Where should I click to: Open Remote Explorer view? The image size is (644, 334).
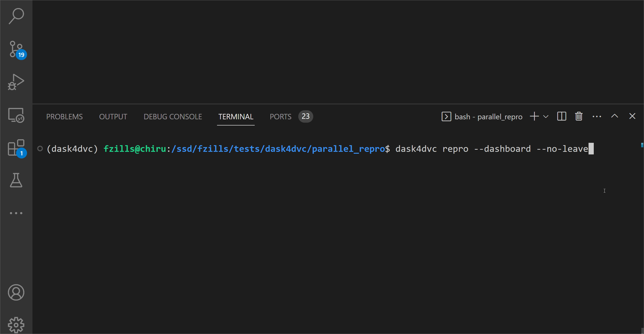tap(16, 115)
